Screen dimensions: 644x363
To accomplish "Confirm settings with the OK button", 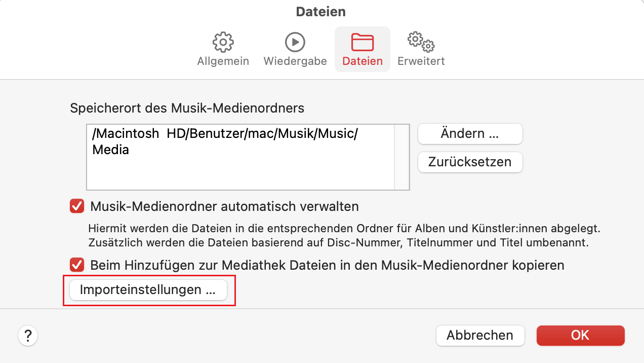I will (x=580, y=335).
